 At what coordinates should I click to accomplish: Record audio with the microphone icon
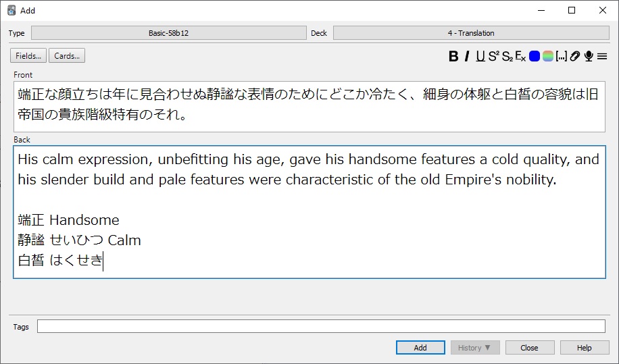tap(589, 57)
